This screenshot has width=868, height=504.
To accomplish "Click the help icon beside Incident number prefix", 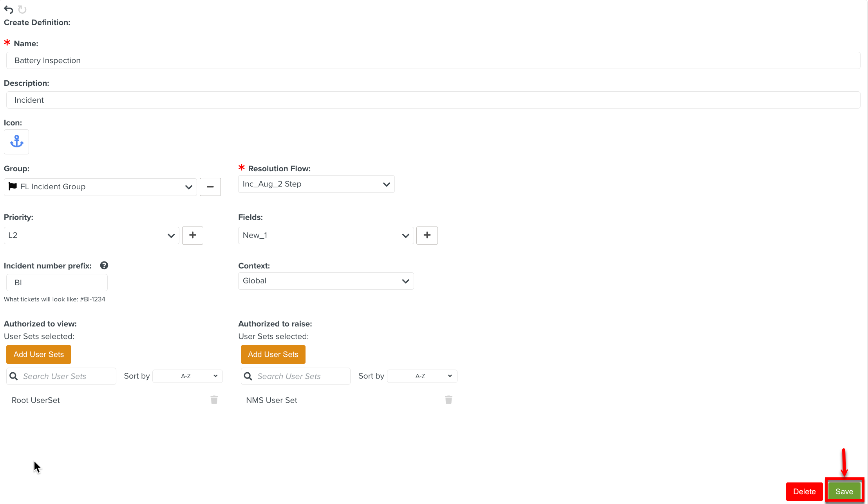I will [x=104, y=265].
